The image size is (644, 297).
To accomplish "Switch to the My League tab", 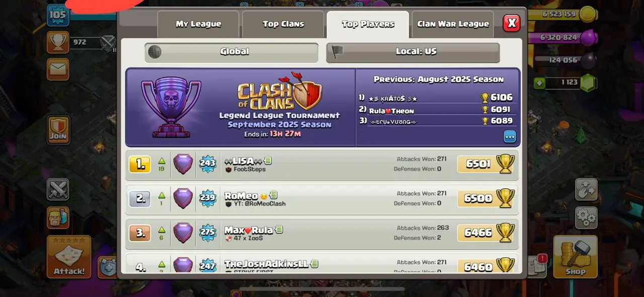I will pos(198,24).
